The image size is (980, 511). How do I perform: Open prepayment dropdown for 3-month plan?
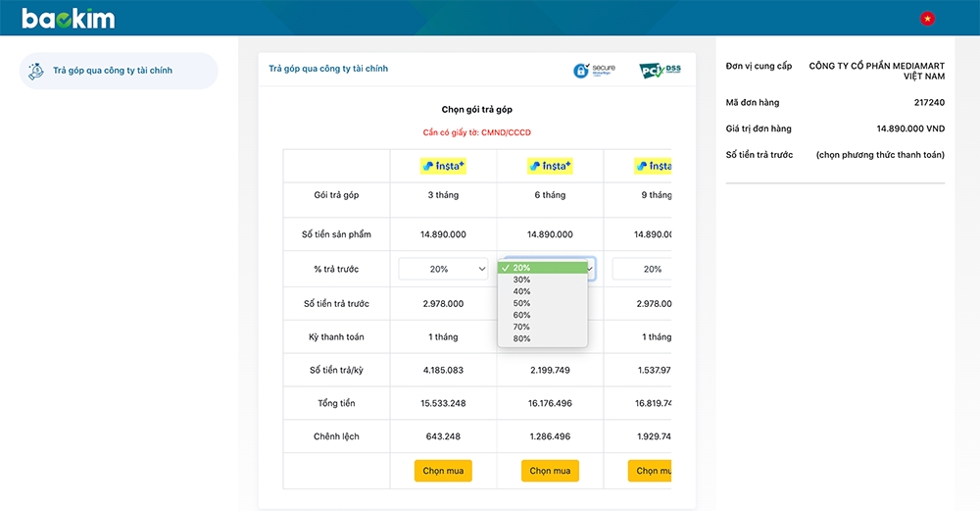click(x=443, y=269)
